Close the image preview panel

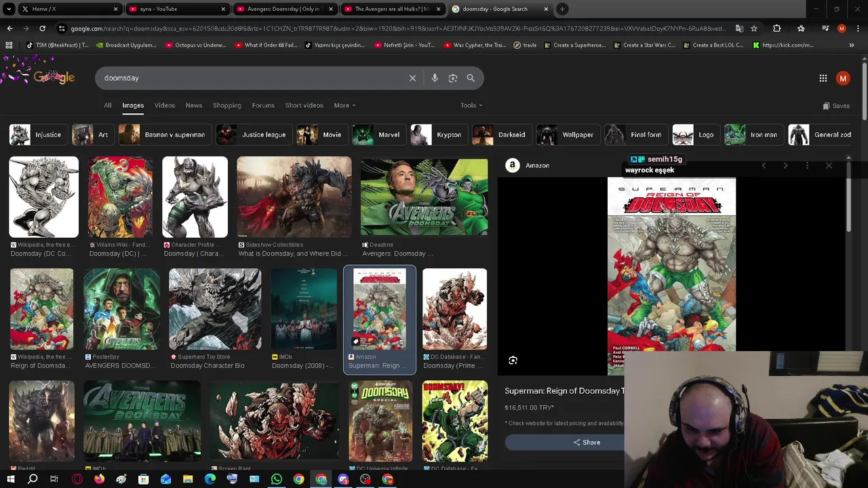(x=829, y=165)
